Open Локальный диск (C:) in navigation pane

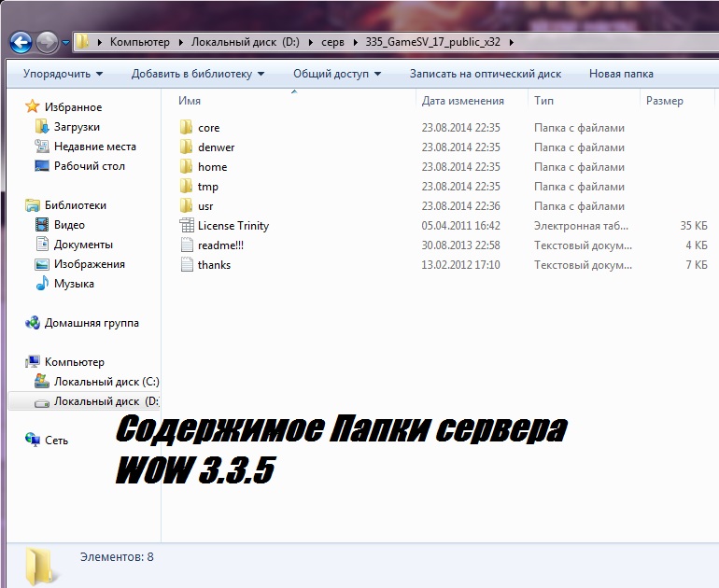(106, 382)
